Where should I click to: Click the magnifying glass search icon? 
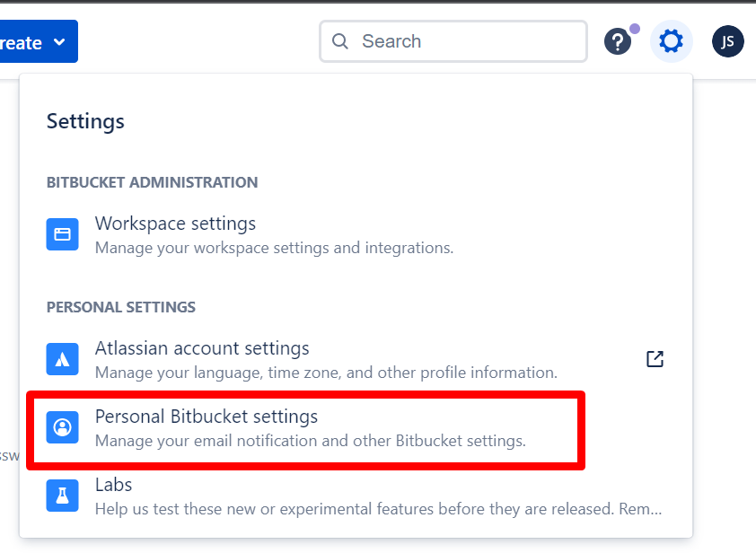(339, 41)
